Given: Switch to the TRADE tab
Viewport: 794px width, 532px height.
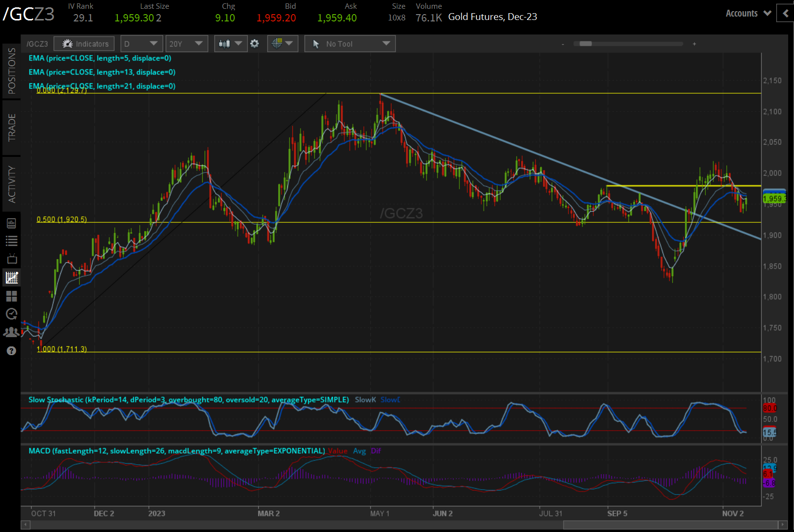Looking at the screenshot, I should [x=11, y=128].
